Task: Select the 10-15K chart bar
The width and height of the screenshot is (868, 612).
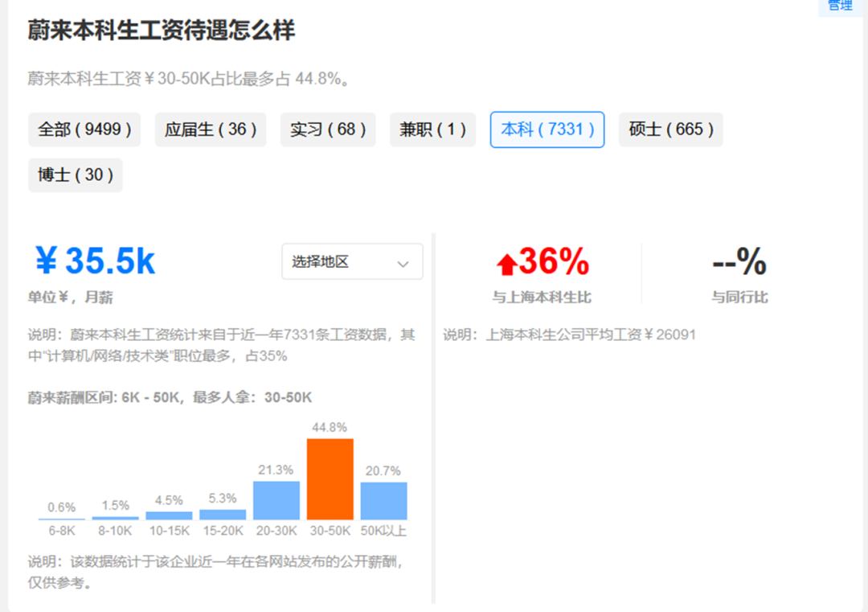Action: (169, 515)
